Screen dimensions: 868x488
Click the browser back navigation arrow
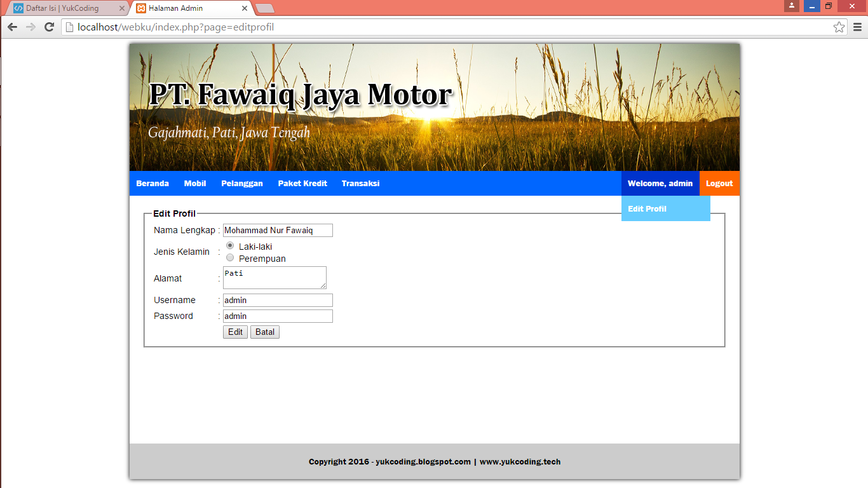11,27
